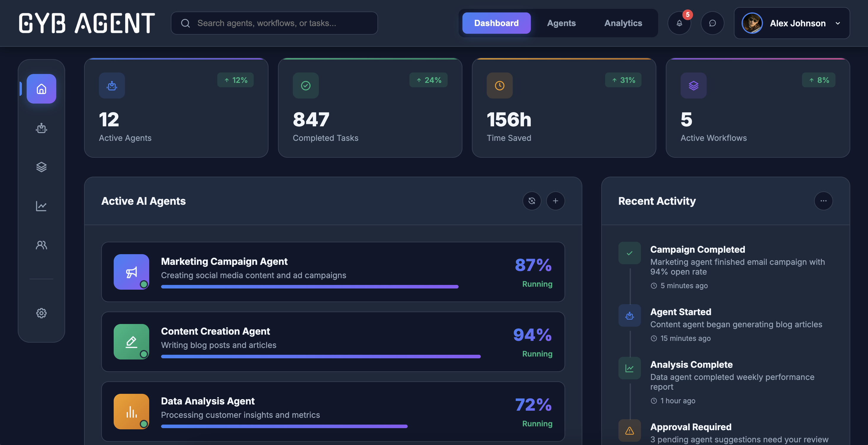Open the Content Creation Agent card
The image size is (868, 445).
(x=332, y=341)
